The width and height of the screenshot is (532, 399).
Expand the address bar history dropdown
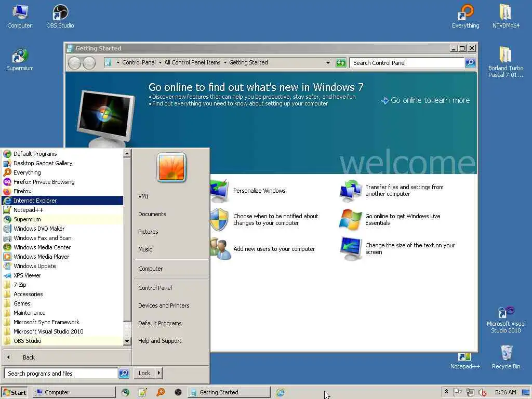click(x=328, y=63)
